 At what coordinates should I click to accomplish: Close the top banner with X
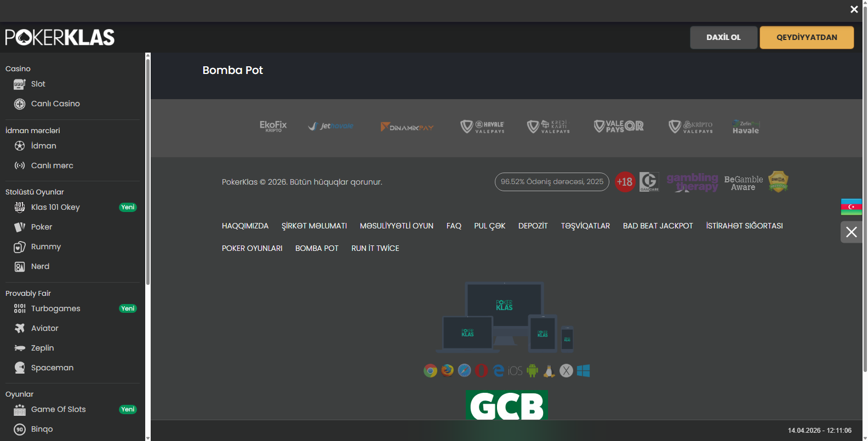tap(854, 9)
